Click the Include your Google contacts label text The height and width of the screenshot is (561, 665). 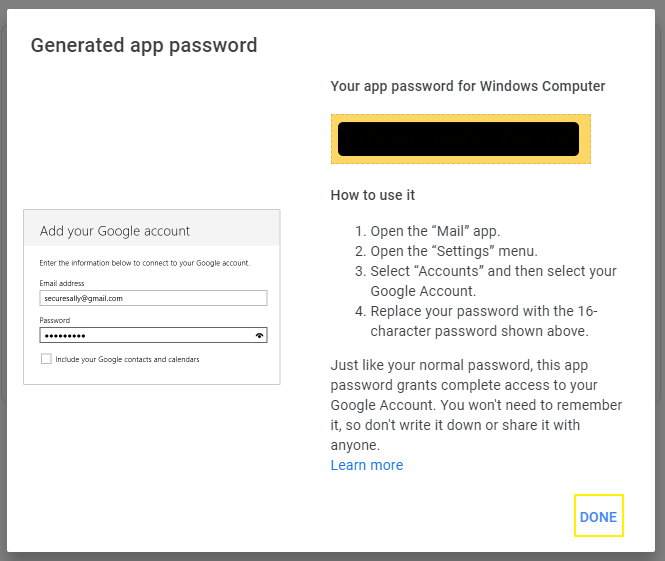tap(127, 359)
